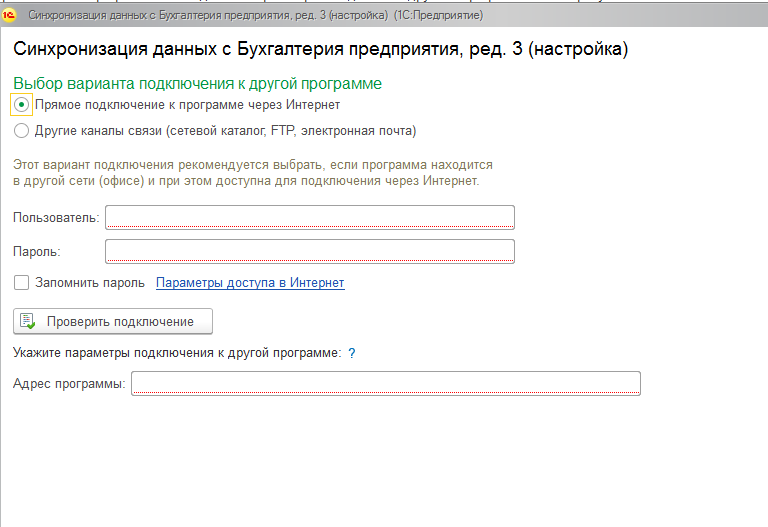Focus the Адрес программы input field
The height and width of the screenshot is (527, 768).
[386, 384]
